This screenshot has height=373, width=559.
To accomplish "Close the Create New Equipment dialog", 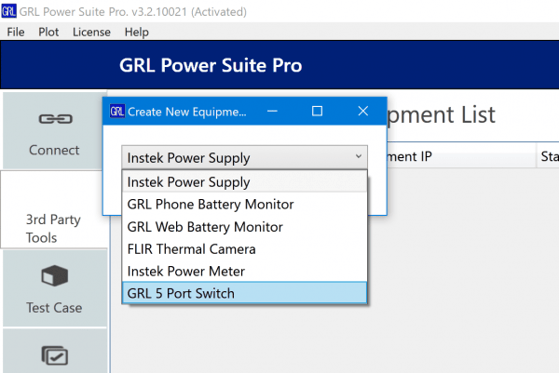I will click(363, 111).
